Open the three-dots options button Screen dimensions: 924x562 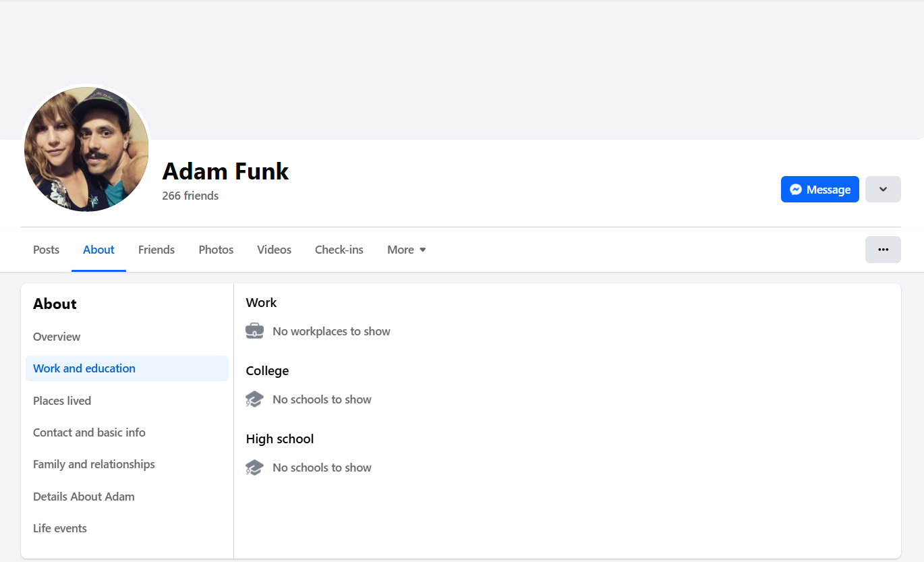(883, 250)
